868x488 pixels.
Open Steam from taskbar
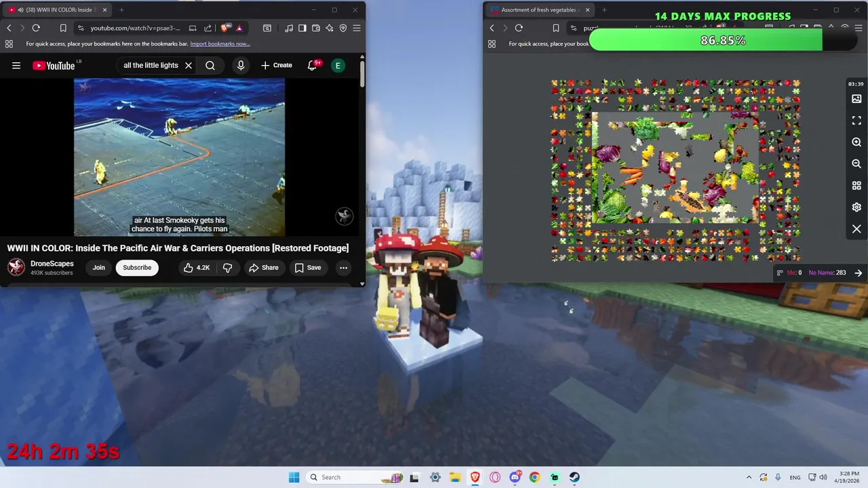click(574, 477)
